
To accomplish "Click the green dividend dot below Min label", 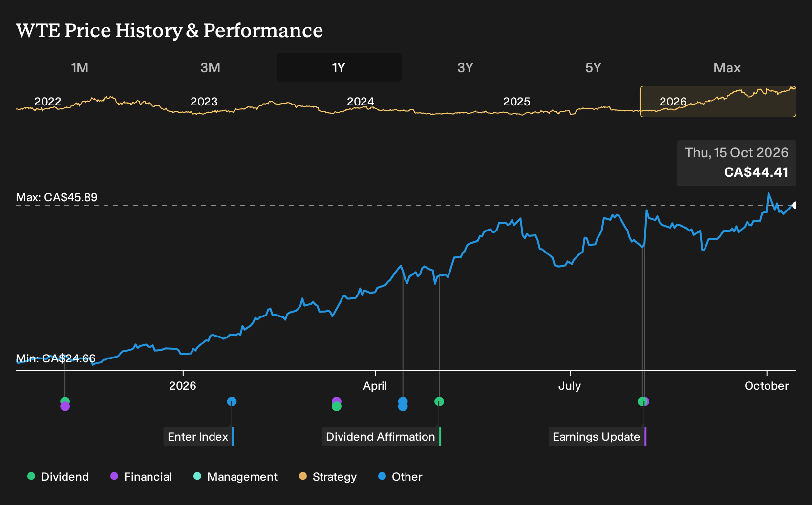I will click(65, 401).
